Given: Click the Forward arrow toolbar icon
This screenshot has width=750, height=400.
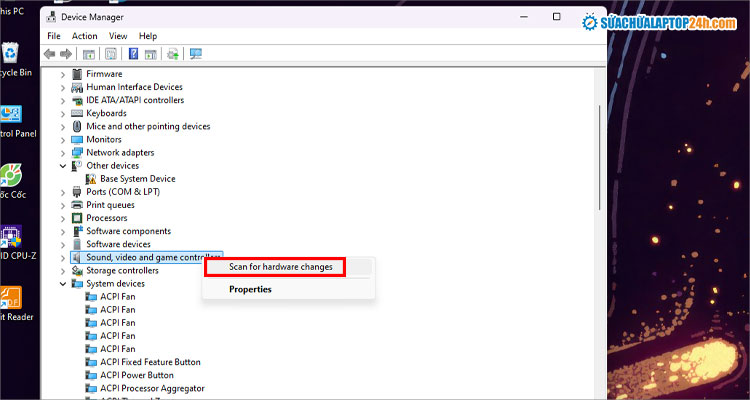Looking at the screenshot, I should 66,54.
